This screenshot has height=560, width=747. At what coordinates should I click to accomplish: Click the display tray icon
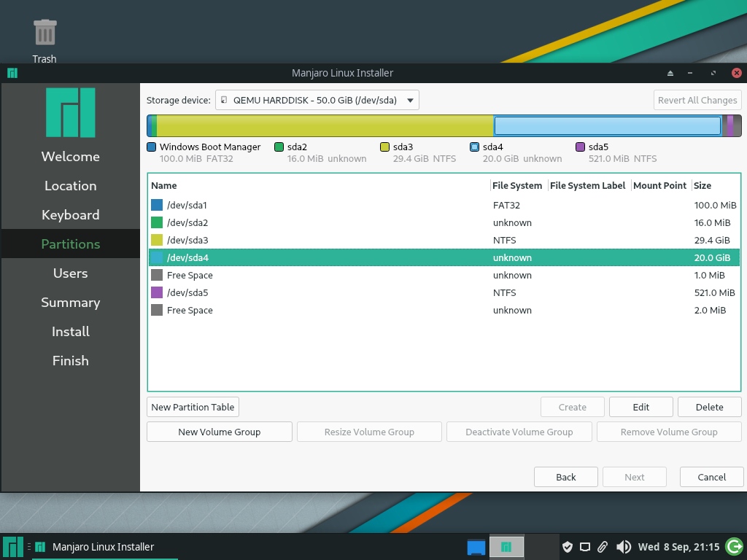[584, 547]
